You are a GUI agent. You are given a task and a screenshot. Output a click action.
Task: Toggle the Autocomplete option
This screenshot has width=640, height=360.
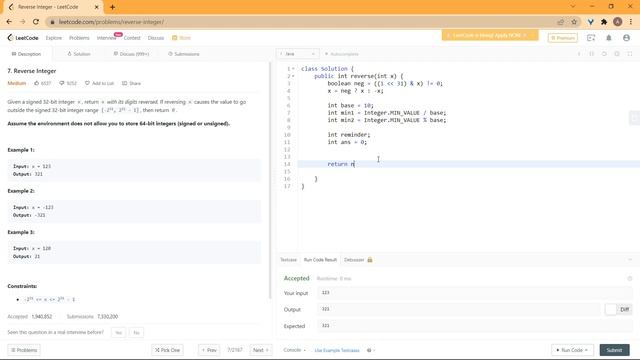(342, 54)
